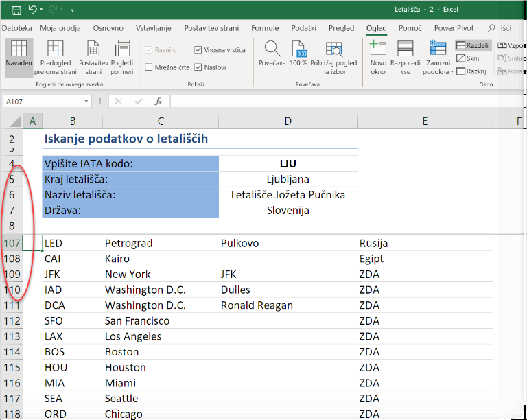Click the Redo arrow icon

pyautogui.click(x=53, y=10)
